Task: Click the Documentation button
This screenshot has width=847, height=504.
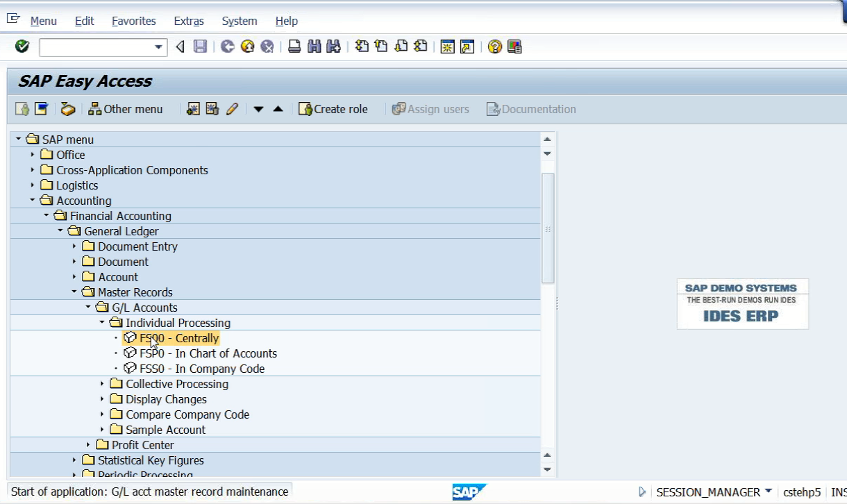Action: 531,109
